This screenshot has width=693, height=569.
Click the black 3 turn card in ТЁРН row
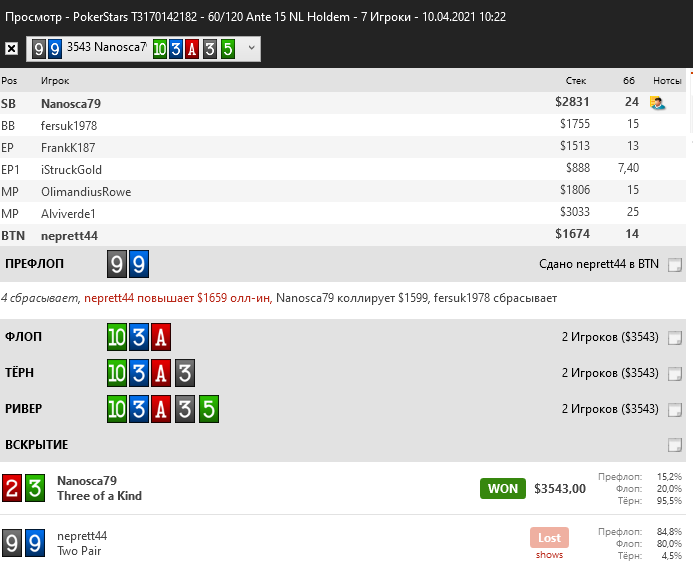click(185, 373)
